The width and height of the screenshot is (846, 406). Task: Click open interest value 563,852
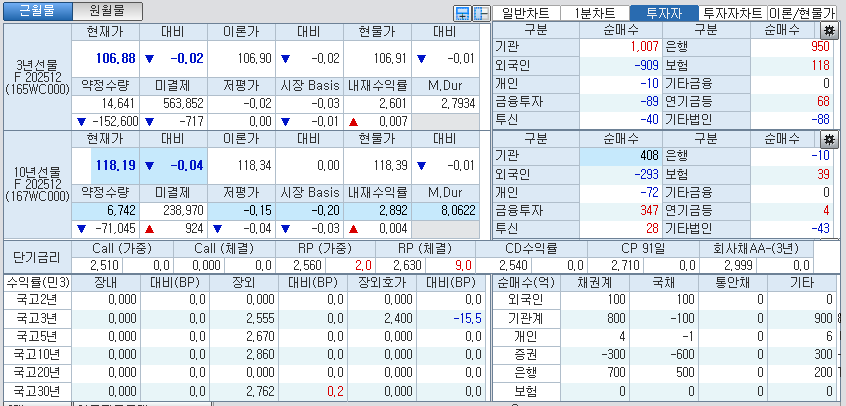click(x=183, y=104)
